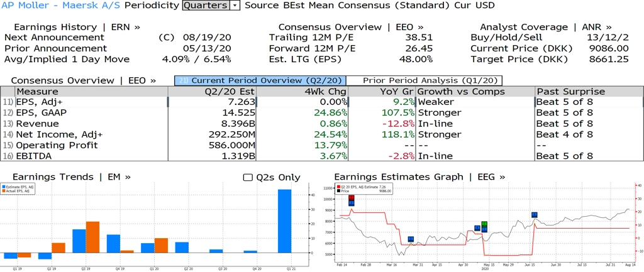Click the EPS Adj+ estimate value 7.263
The width and height of the screenshot is (644, 272).
coord(242,102)
